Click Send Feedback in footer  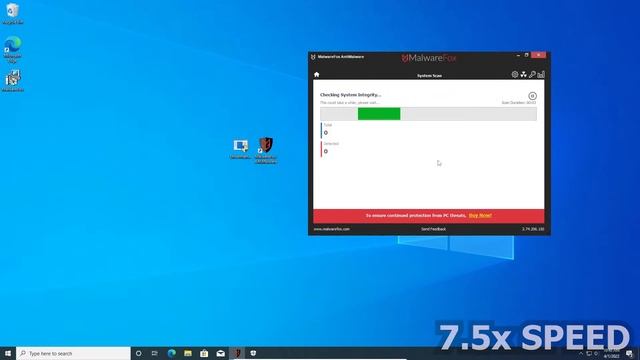click(x=433, y=229)
